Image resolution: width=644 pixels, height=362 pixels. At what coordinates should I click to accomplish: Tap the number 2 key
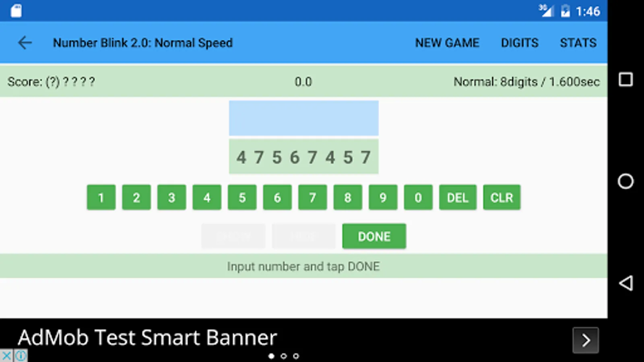pyautogui.click(x=136, y=197)
